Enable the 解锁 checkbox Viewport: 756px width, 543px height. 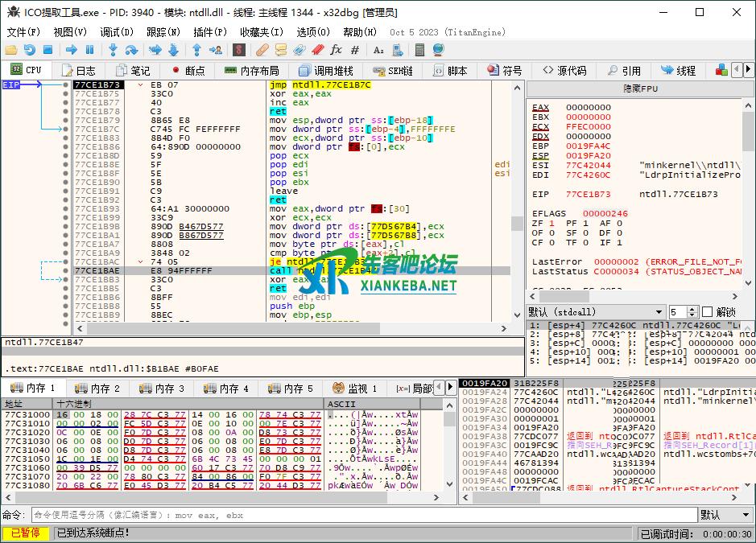coord(708,312)
